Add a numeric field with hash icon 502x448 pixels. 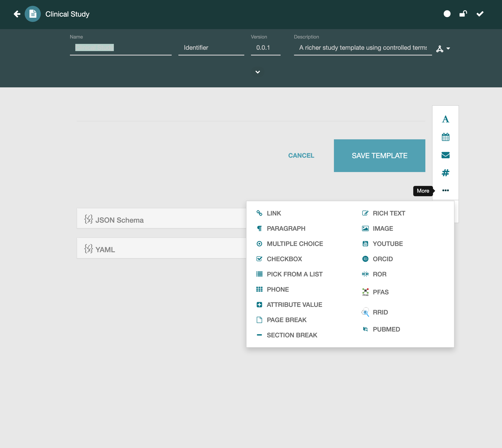(x=445, y=173)
